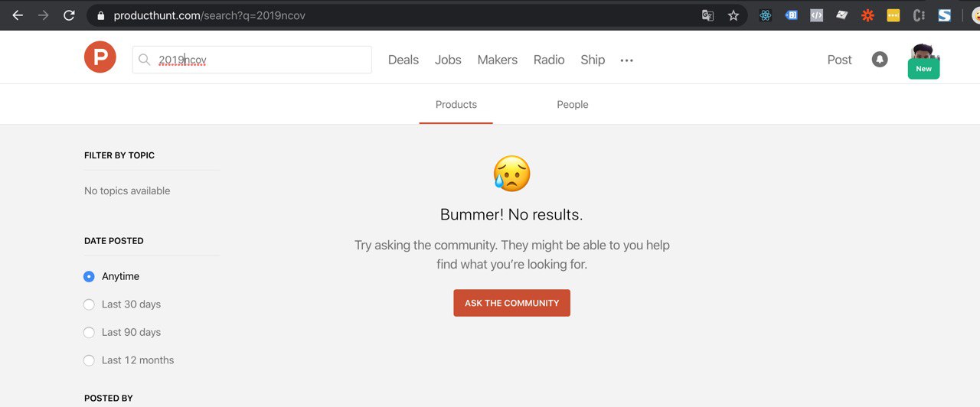980x407 pixels.
Task: Open the blue S extension icon
Action: tap(944, 15)
